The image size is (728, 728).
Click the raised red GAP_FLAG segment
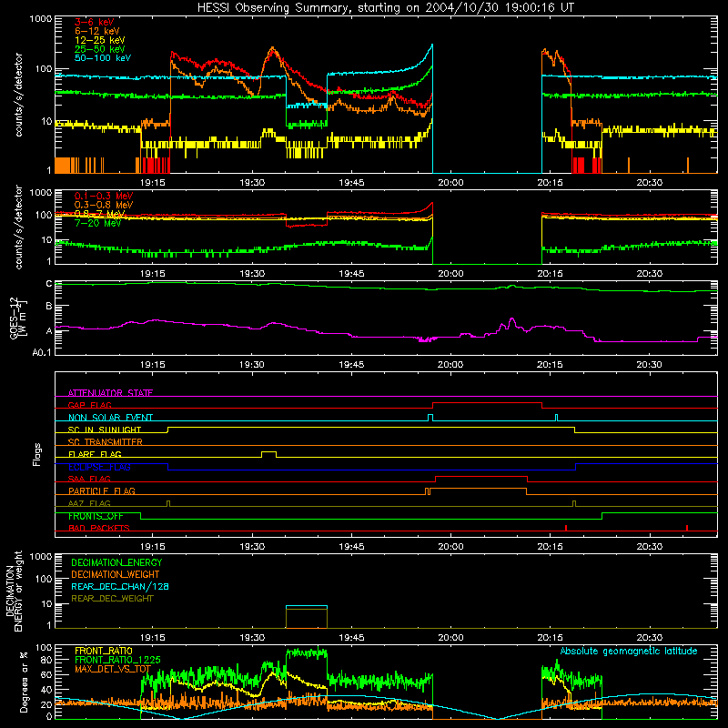pos(487,403)
